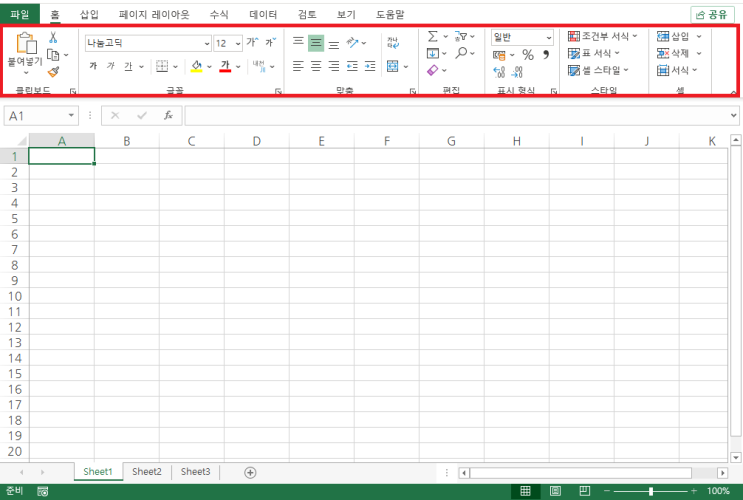Select the Sheet2 worksheet tab
The image size is (743, 500).
point(146,472)
